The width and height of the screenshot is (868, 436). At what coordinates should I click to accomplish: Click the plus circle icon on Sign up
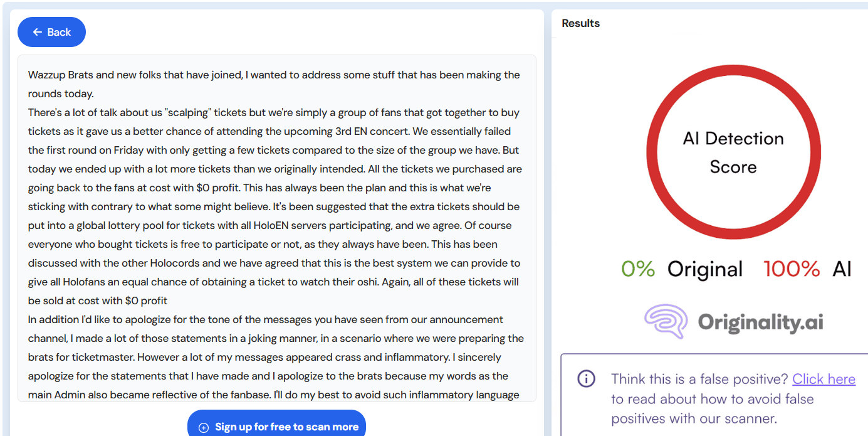click(203, 427)
